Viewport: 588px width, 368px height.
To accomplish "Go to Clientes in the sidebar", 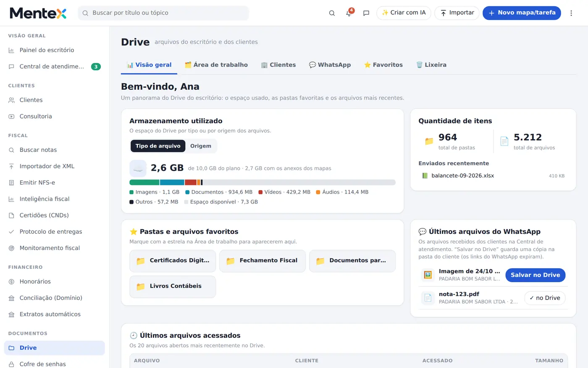I will [55, 100].
